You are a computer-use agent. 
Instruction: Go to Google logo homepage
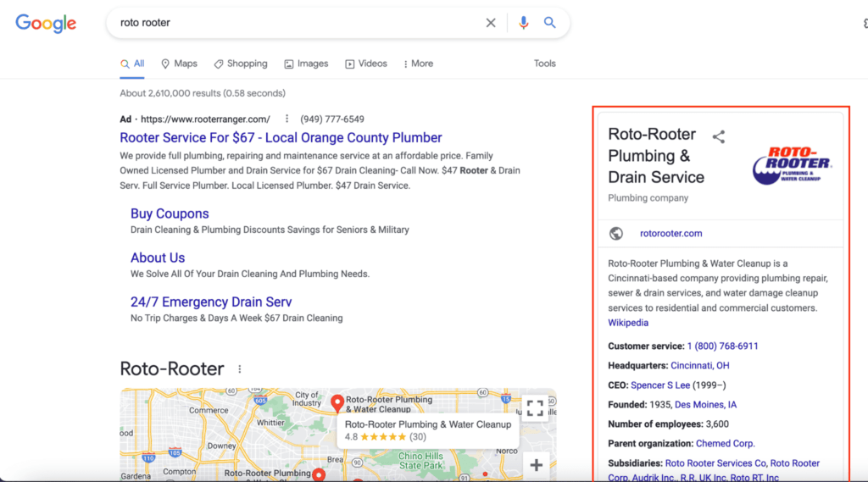(46, 23)
